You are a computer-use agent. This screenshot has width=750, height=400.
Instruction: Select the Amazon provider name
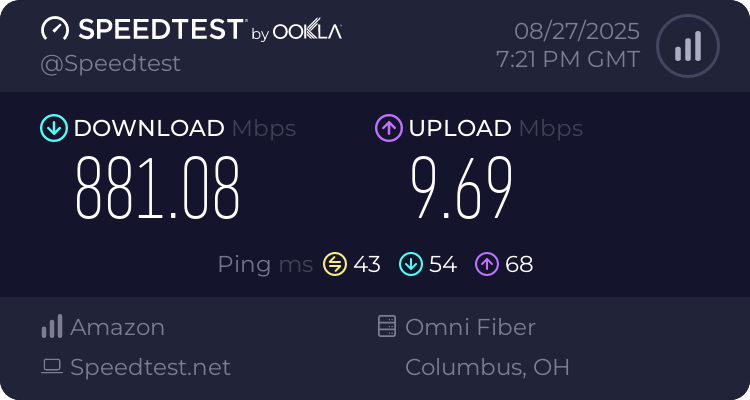point(117,327)
